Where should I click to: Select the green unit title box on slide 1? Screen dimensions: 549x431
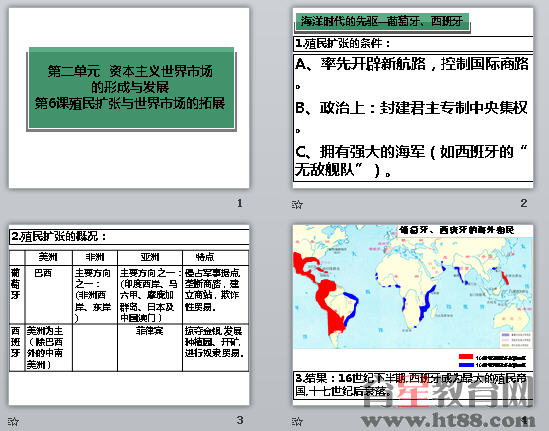tap(131, 88)
